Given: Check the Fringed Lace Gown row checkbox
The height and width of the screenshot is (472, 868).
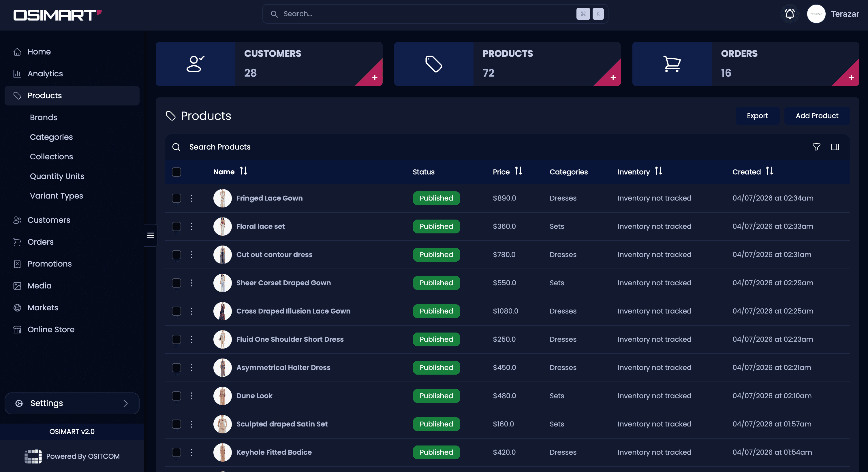Looking at the screenshot, I should point(176,198).
